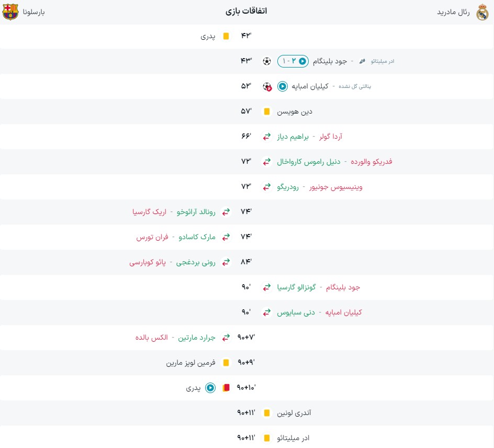Click the رئال مادرید team name
Image resolution: width=494 pixels, height=448 pixels.
coord(454,12)
